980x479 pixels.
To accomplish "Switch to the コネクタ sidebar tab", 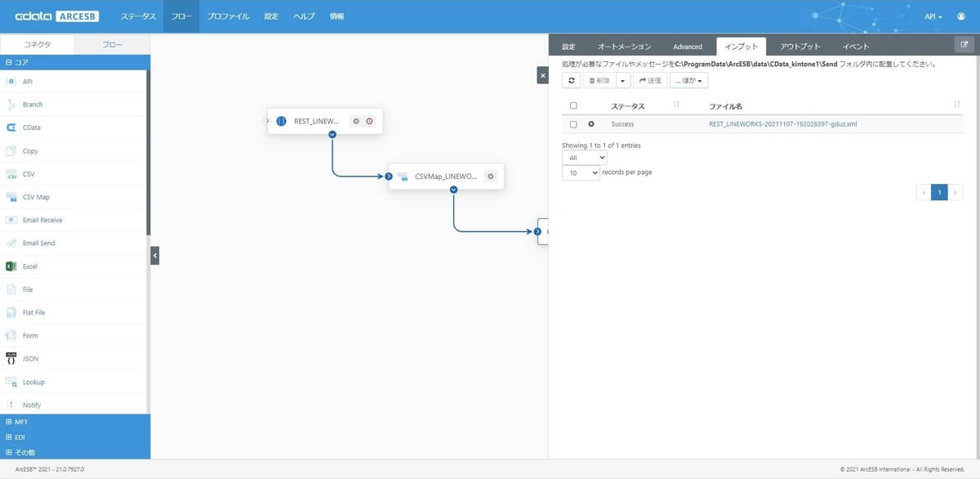I will tap(38, 46).
